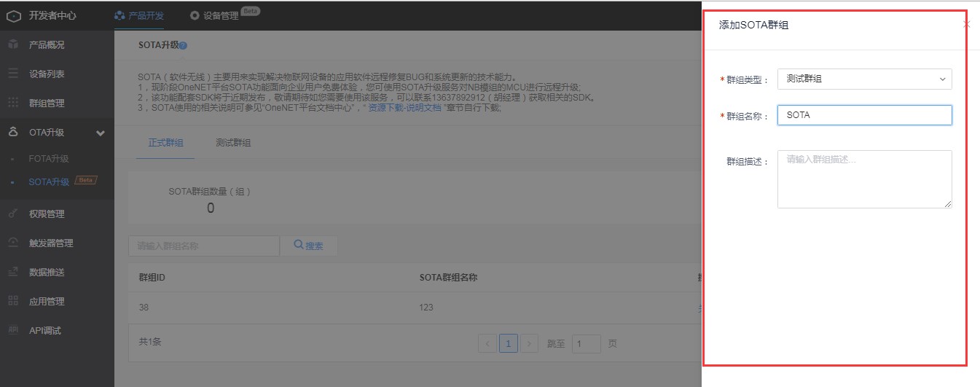Click the Developer Center logo icon
The width and height of the screenshot is (980, 387).
pos(14,15)
